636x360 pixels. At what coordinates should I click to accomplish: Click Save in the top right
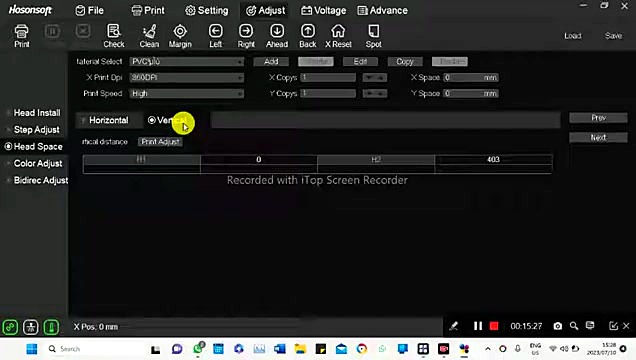pos(613,36)
